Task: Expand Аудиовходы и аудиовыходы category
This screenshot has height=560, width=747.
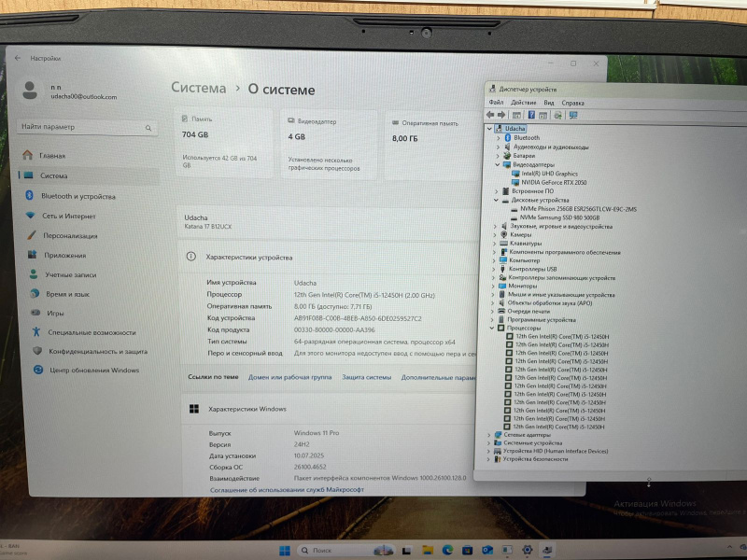Action: [499, 147]
